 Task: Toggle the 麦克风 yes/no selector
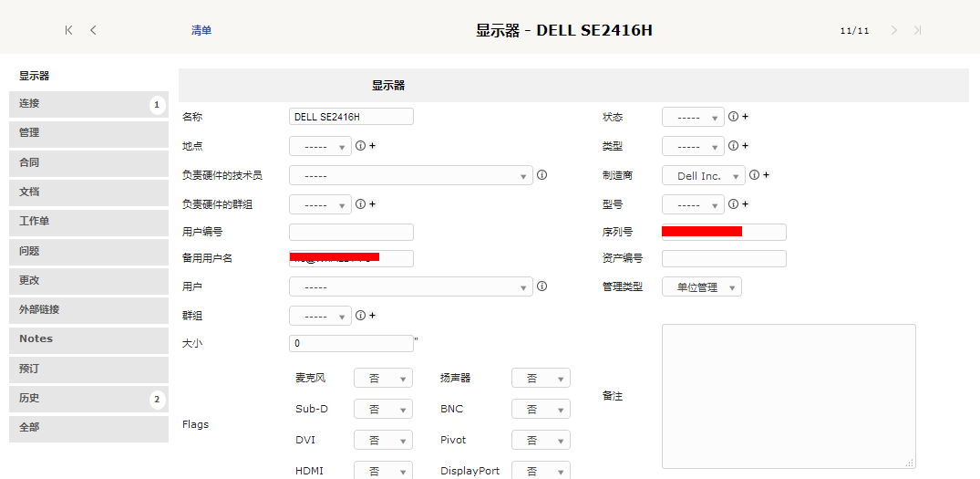383,378
